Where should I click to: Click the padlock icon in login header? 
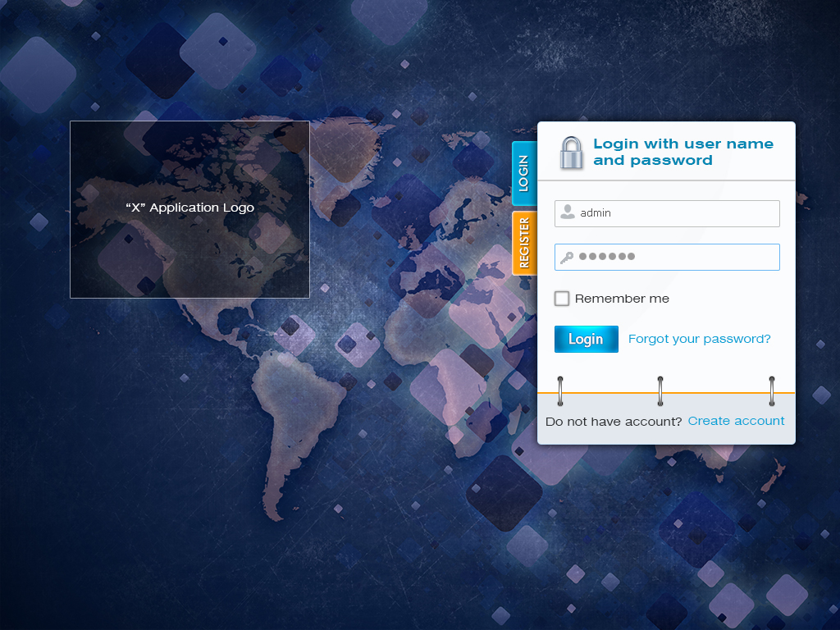pos(571,153)
